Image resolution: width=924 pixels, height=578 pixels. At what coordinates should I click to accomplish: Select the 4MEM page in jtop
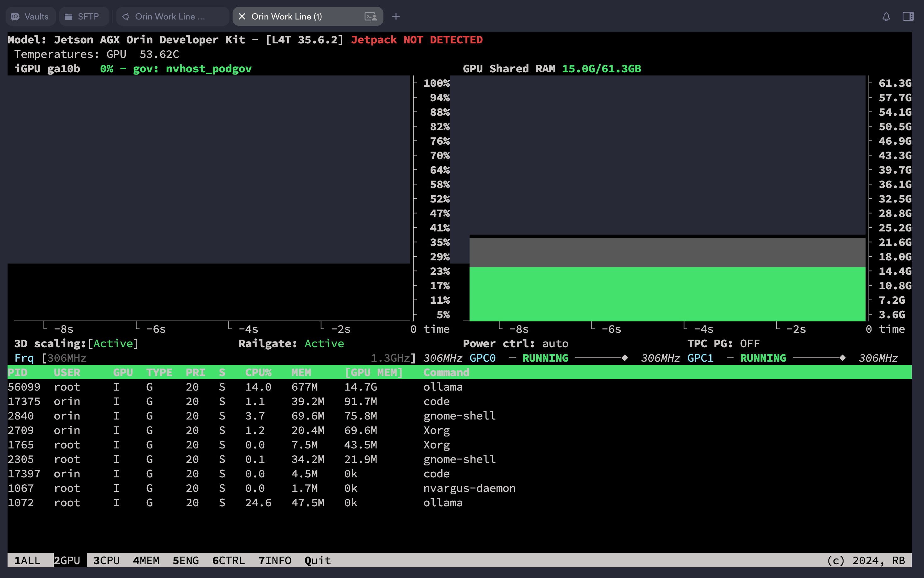[x=146, y=560]
